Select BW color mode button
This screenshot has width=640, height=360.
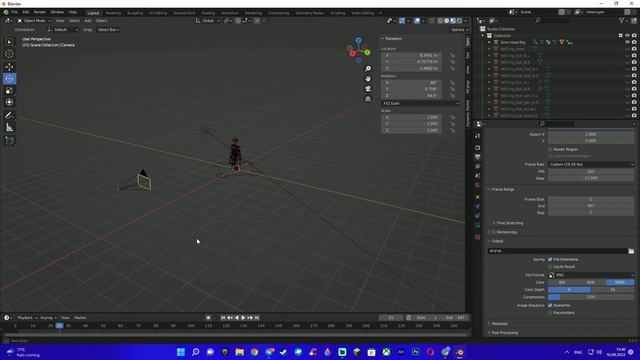pos(562,282)
